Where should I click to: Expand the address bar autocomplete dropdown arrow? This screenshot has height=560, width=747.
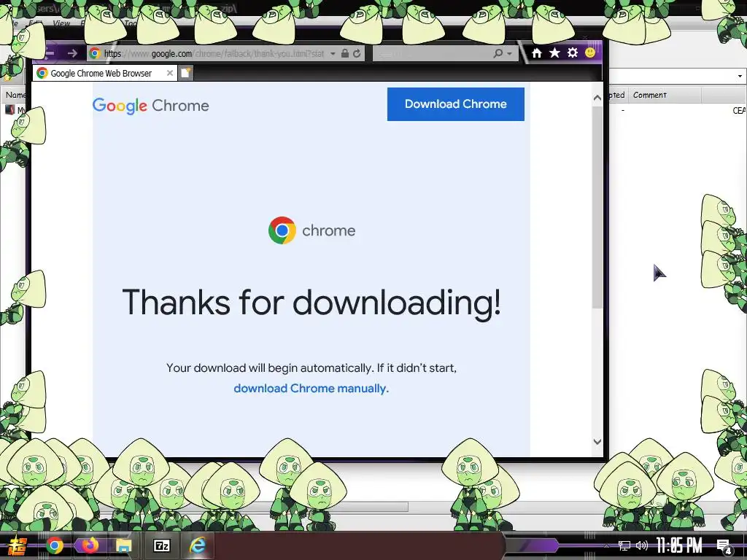tap(333, 54)
